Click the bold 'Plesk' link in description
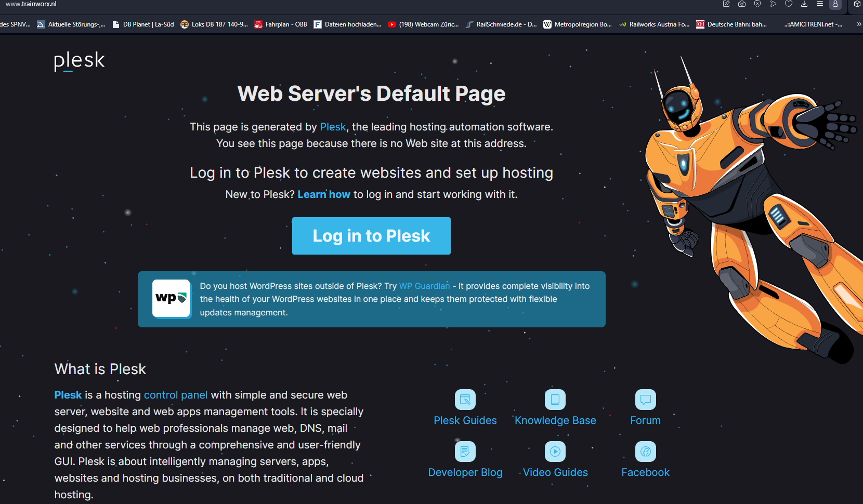The width and height of the screenshot is (863, 504). [x=68, y=395]
